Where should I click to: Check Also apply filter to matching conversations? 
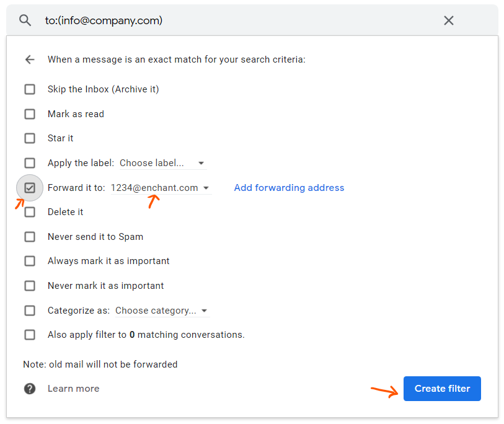30,335
